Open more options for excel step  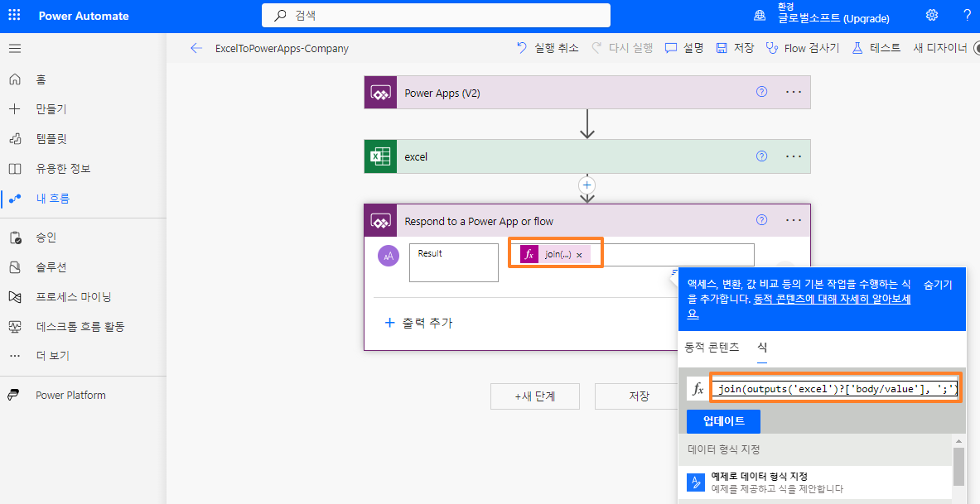[794, 156]
